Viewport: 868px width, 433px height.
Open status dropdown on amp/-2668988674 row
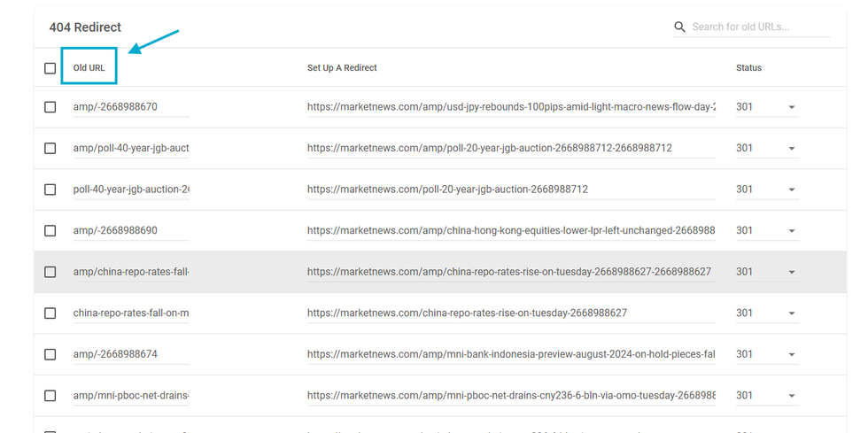click(792, 354)
